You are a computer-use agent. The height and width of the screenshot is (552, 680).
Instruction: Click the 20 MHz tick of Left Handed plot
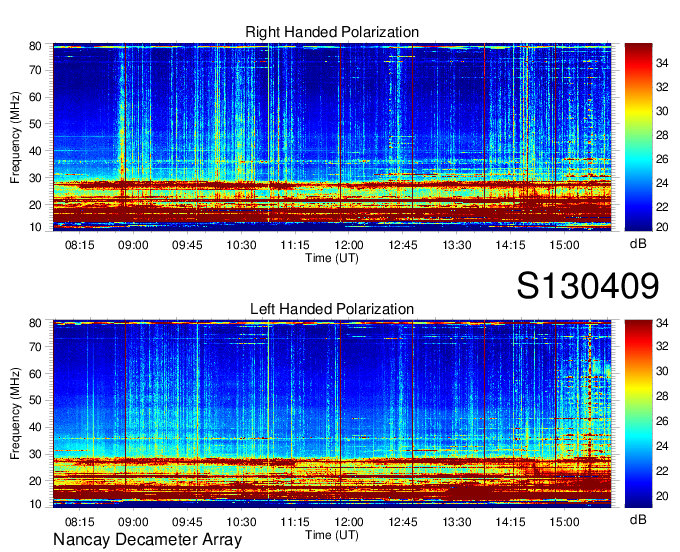(x=35, y=481)
